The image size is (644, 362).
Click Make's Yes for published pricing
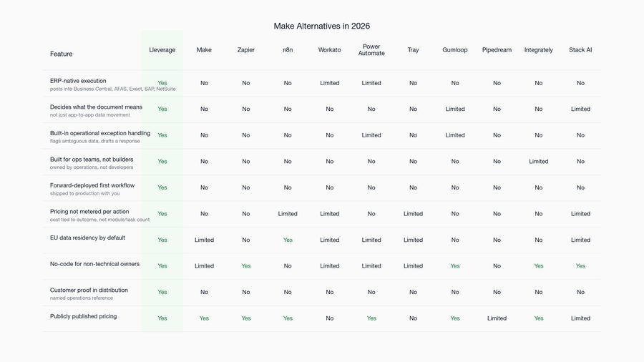(x=204, y=318)
